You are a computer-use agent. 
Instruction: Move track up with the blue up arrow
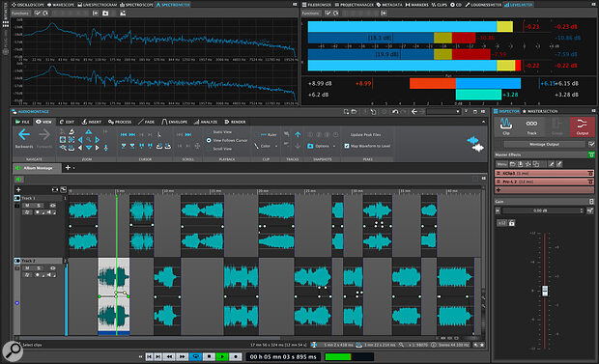[x=298, y=134]
